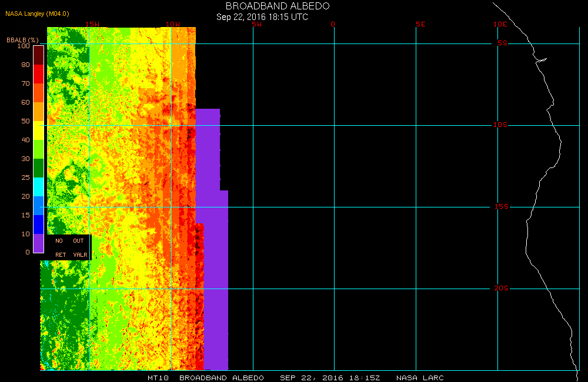588x382 pixels.
Task: Click the NASA LARC text in footer
Action: [420, 377]
